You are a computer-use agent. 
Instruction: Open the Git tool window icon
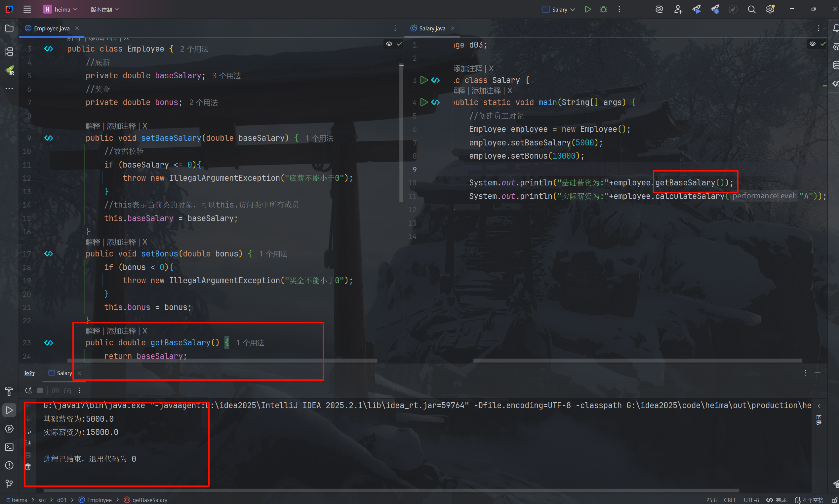[9, 483]
